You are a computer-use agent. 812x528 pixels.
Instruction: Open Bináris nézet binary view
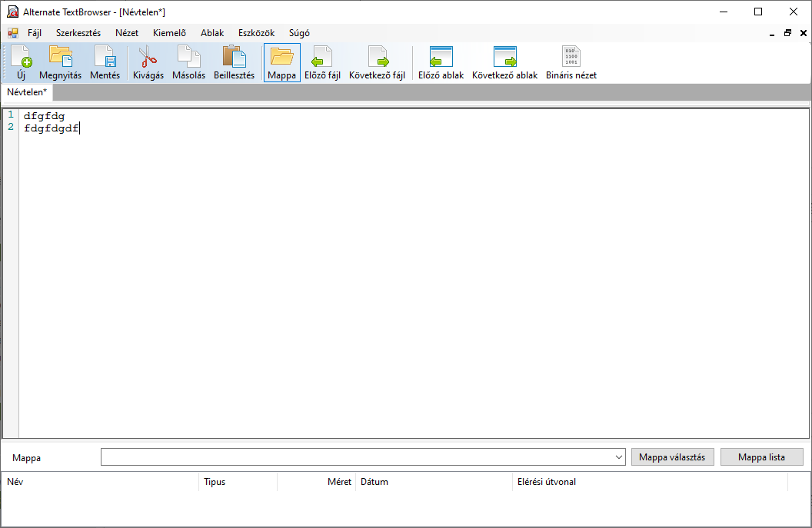tap(571, 62)
